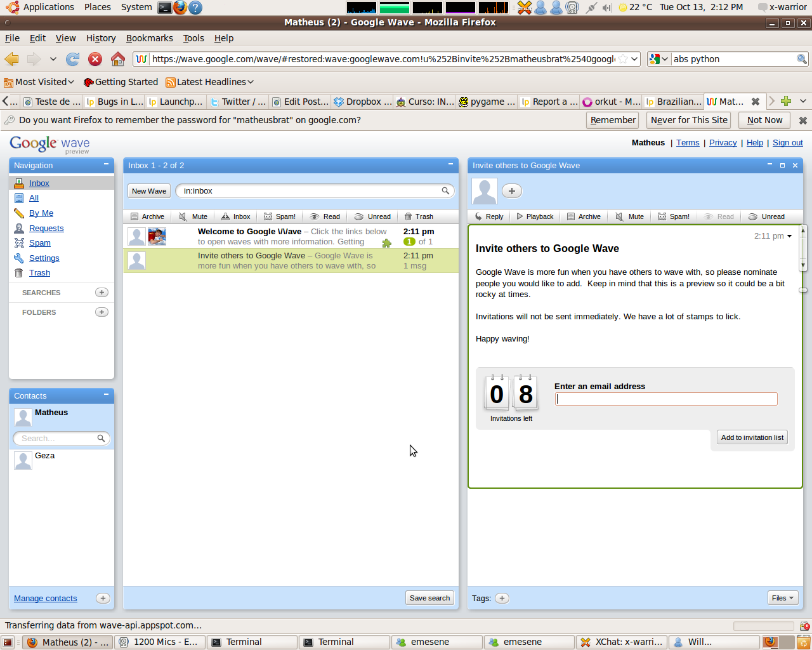Click the New Wave button
This screenshot has height=650, width=812.
pyautogui.click(x=149, y=191)
